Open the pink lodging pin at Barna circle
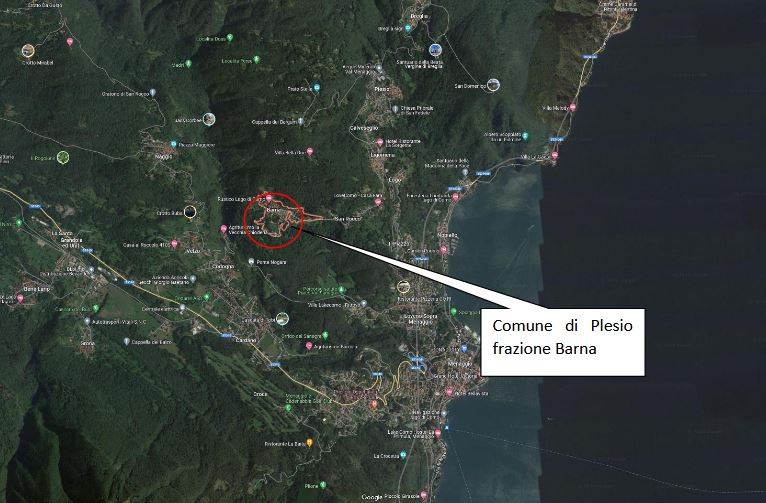766x503 pixels. (x=268, y=197)
